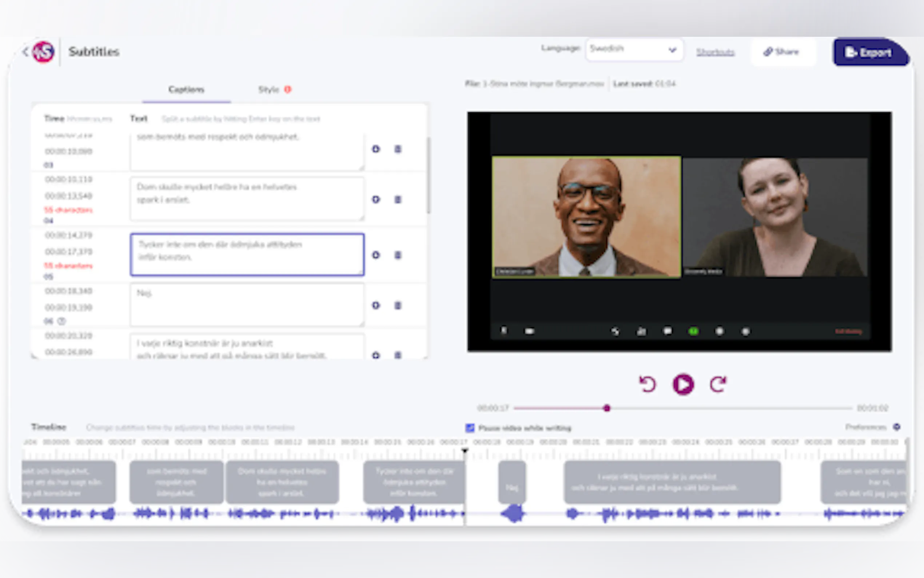Click the 'Tycker inte om den där' text field

[x=247, y=254]
